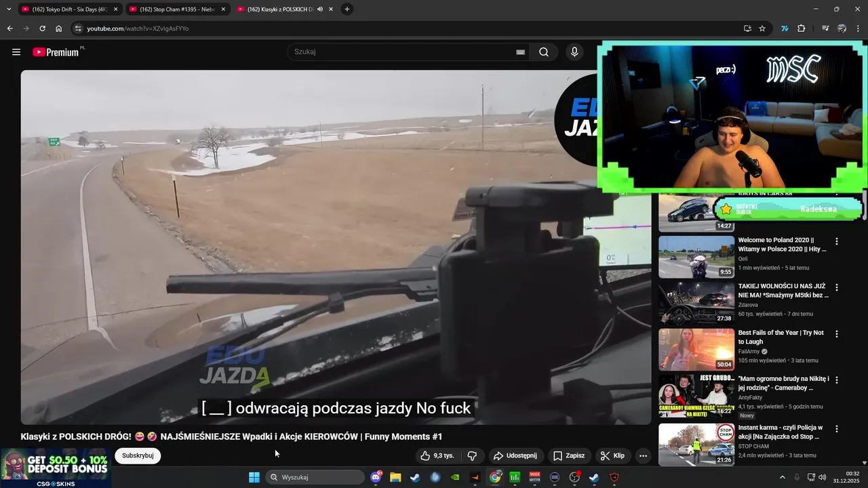Subscribe with the Subskrybuj button
This screenshot has height=488, width=868.
point(138,455)
